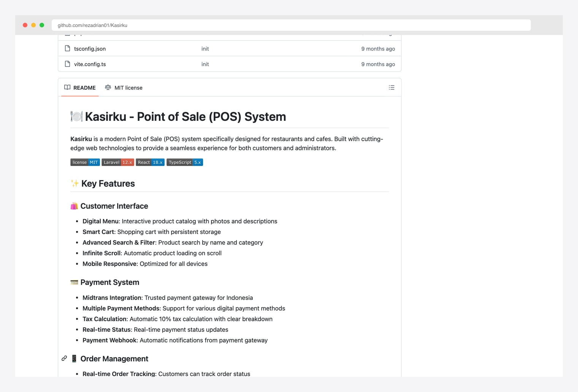Click the Multiple Payment Methods bullet
The height and width of the screenshot is (392, 578).
point(184,308)
